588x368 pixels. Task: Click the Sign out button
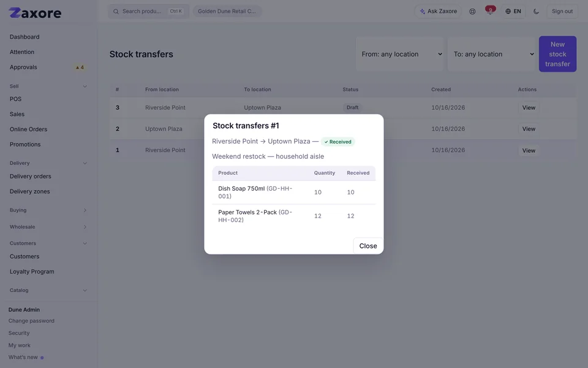[562, 11]
